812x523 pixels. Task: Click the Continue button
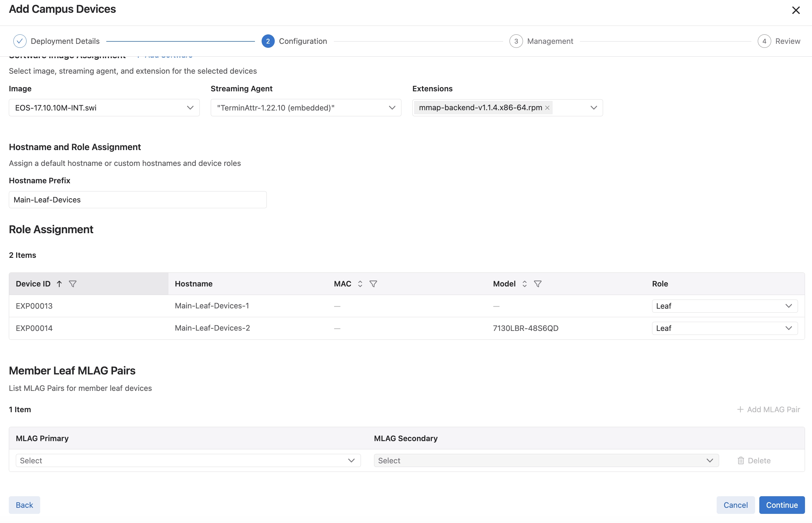point(782,505)
